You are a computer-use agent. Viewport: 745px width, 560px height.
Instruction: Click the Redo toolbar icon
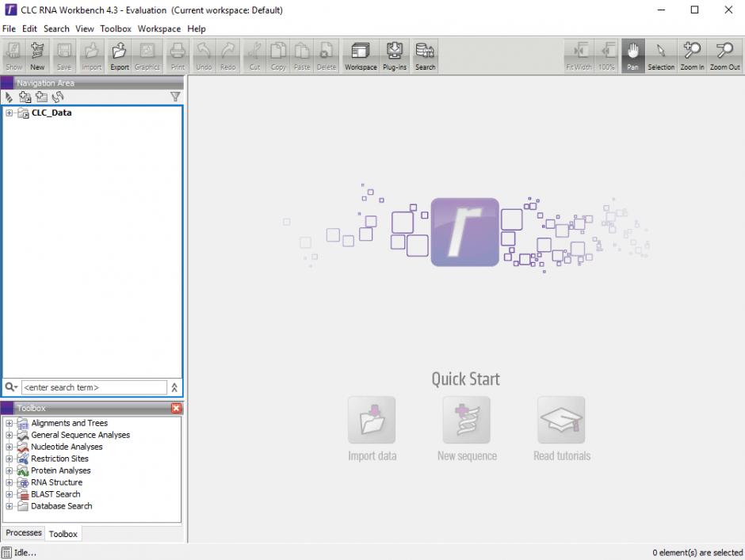pos(228,56)
